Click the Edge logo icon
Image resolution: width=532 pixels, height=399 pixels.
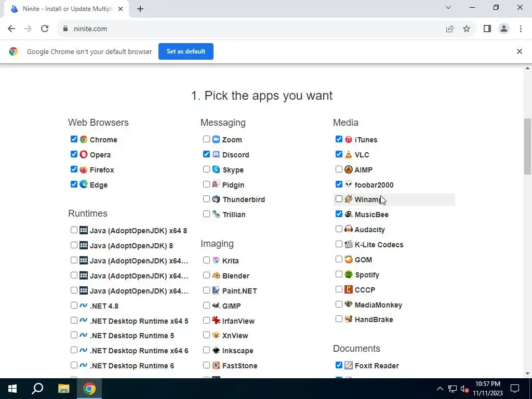pyautogui.click(x=84, y=184)
